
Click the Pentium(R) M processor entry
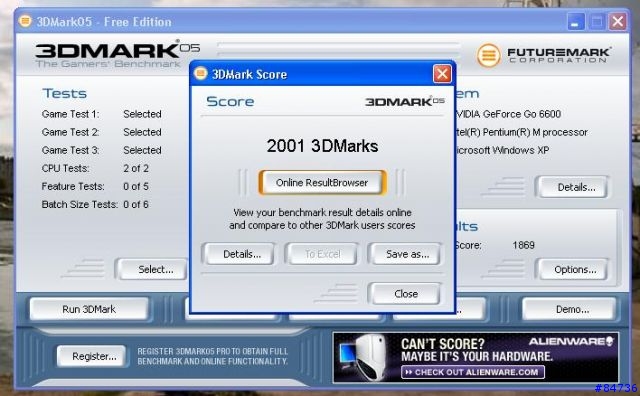pos(522,132)
